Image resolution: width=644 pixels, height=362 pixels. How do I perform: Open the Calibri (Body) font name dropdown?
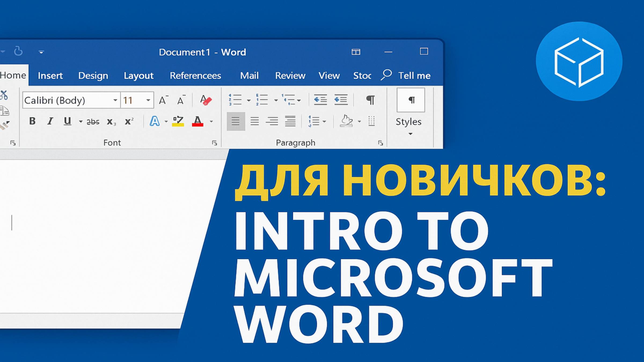tap(115, 100)
